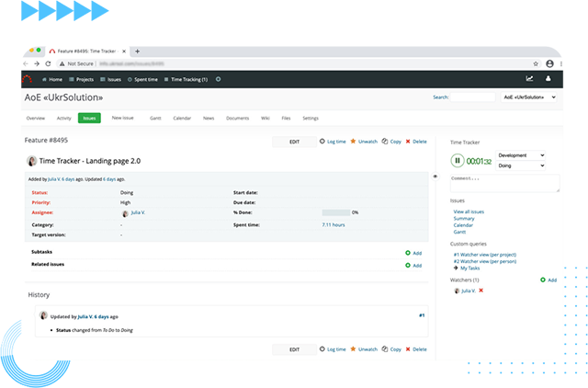Open the user account icon in header
The image size is (588, 388).
coord(549,79)
